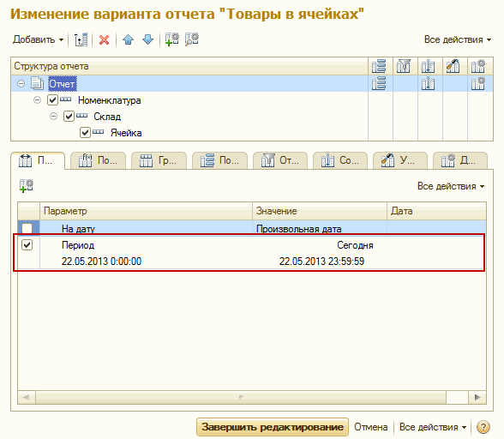Open parameters panel Все действия menu

tap(451, 186)
